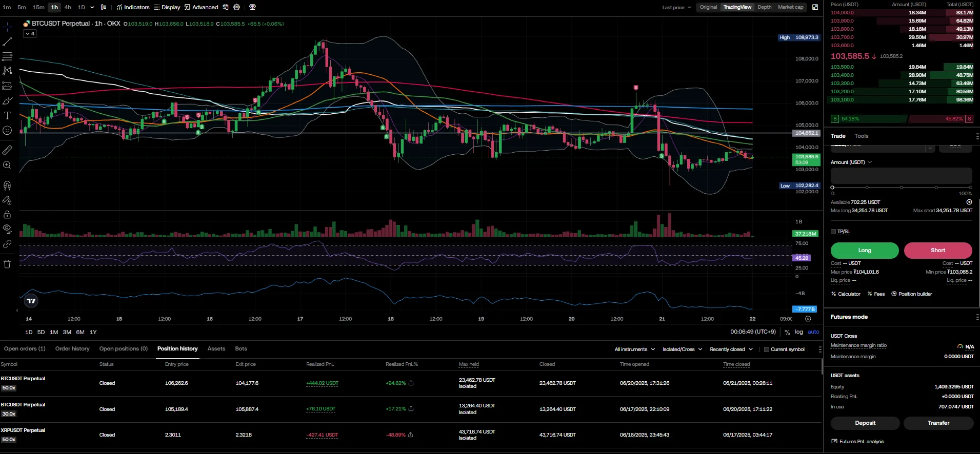Click the amount slider start handle
The height and width of the screenshot is (454, 980).
click(832, 188)
